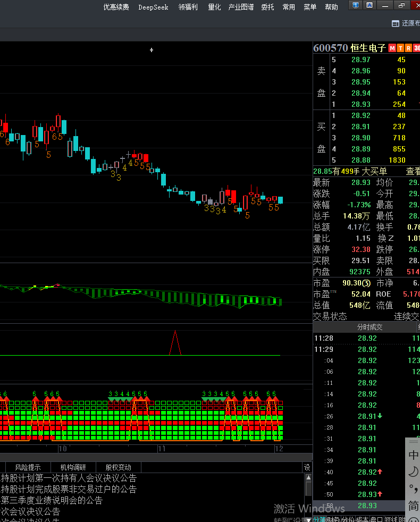Image resolution: width=420 pixels, height=522 pixels.
Task: Open the 委托 menu
Action: pyautogui.click(x=268, y=7)
